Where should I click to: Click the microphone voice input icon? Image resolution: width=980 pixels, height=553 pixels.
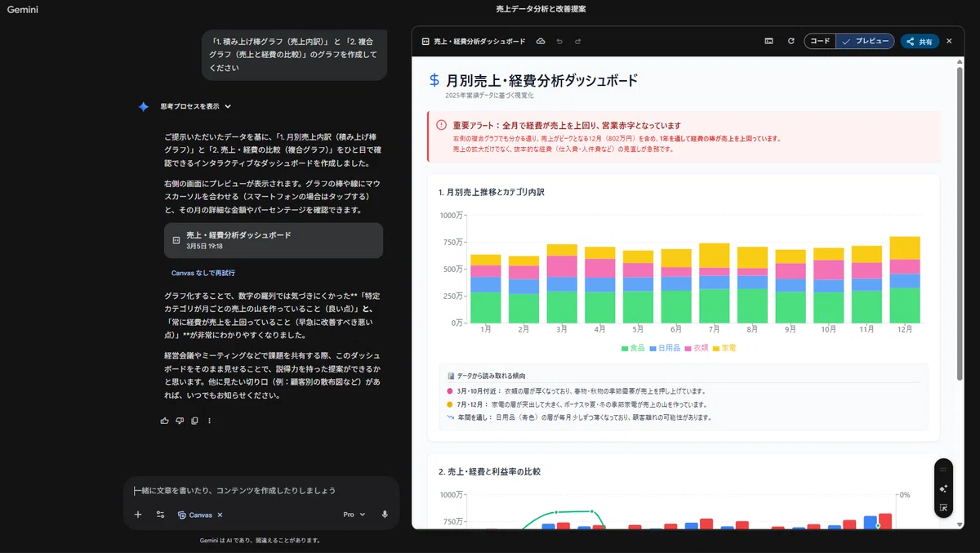coord(384,515)
